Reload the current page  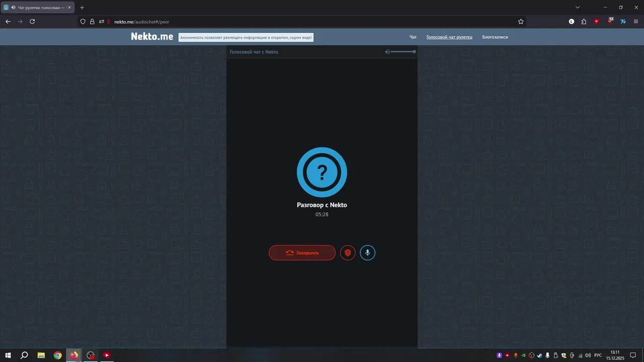click(x=32, y=22)
